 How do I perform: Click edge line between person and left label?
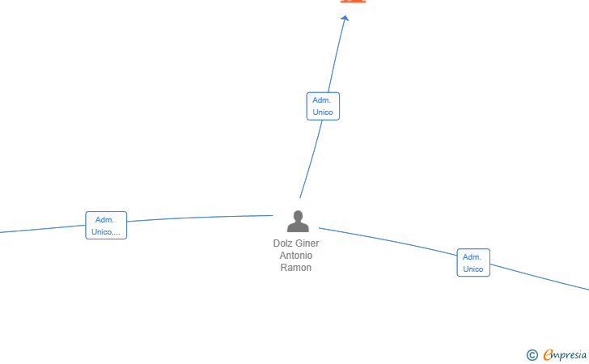(199, 218)
